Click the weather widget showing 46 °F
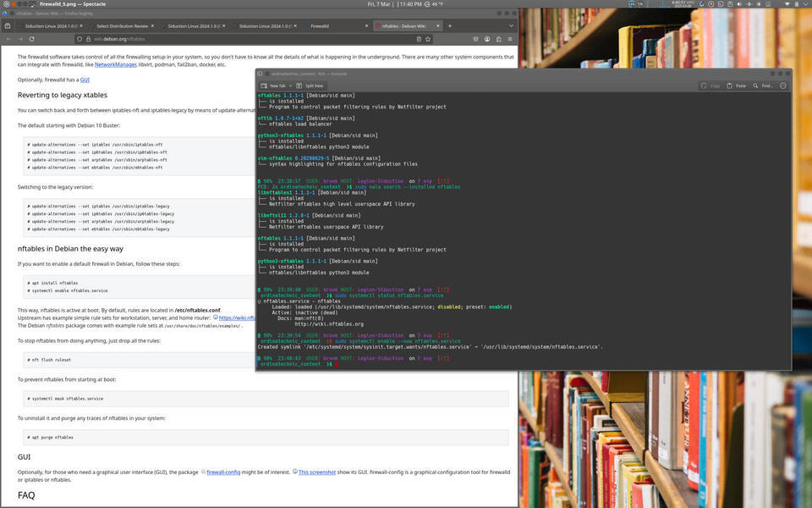This screenshot has width=812, height=508. point(434,3)
